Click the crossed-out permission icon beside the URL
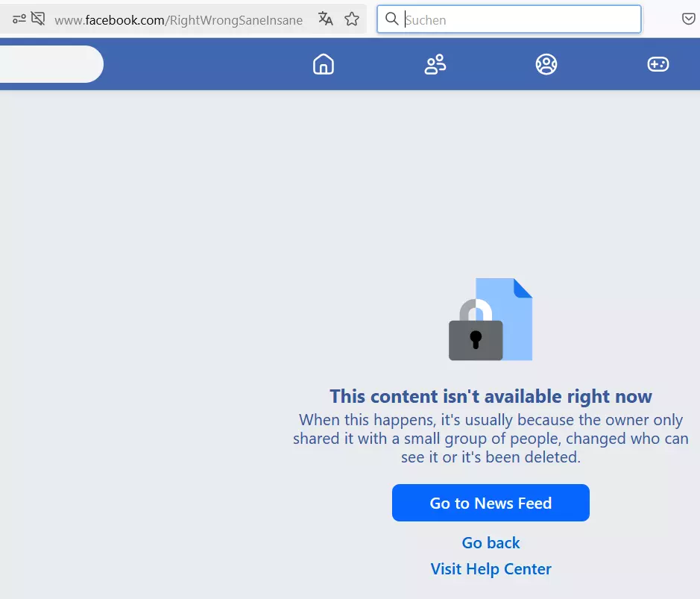 38,19
